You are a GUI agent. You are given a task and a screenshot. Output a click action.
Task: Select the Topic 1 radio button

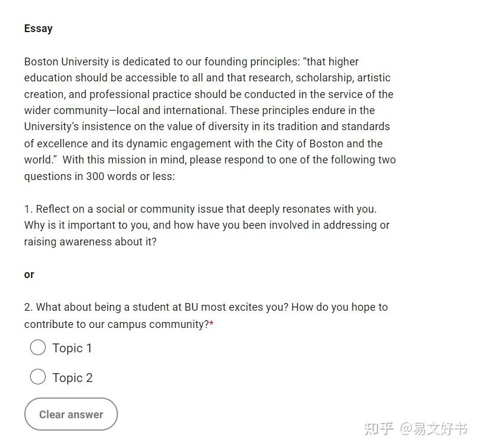coord(38,348)
